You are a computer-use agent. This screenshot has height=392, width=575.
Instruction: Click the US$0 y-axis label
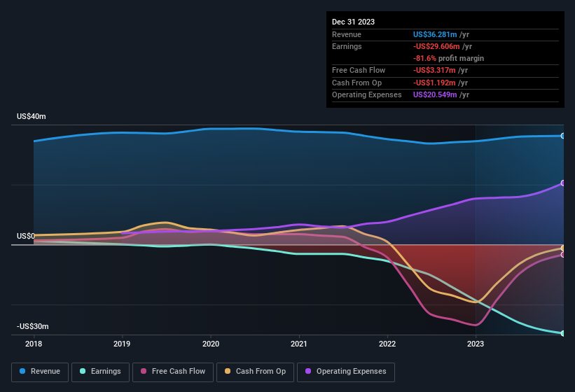26,237
